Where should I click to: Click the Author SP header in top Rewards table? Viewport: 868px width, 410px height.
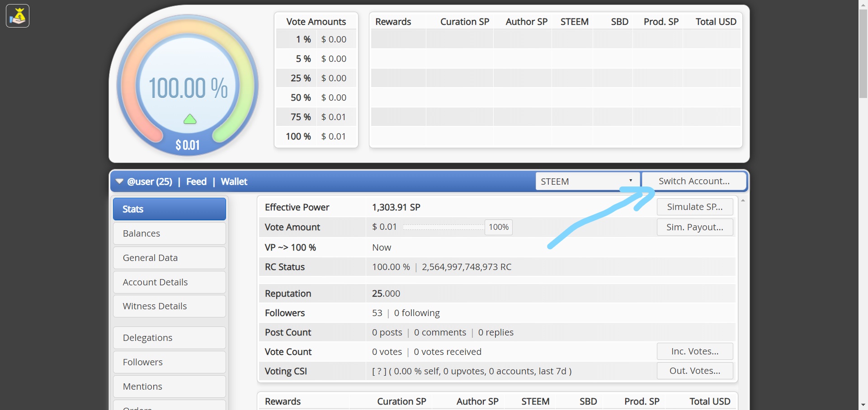tap(527, 22)
